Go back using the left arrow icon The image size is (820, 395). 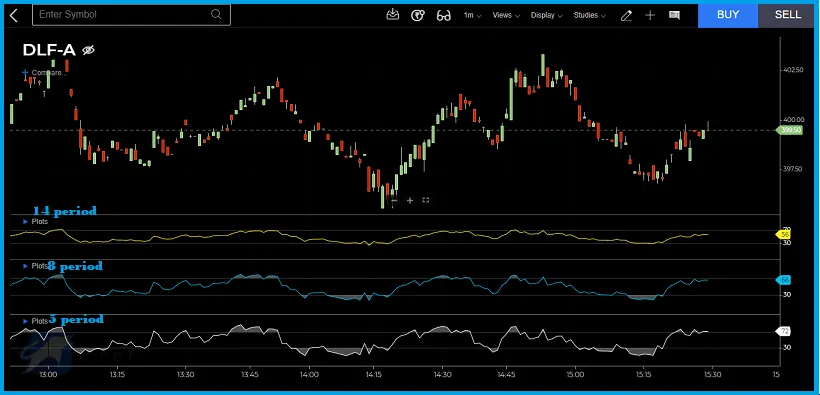coord(14,15)
